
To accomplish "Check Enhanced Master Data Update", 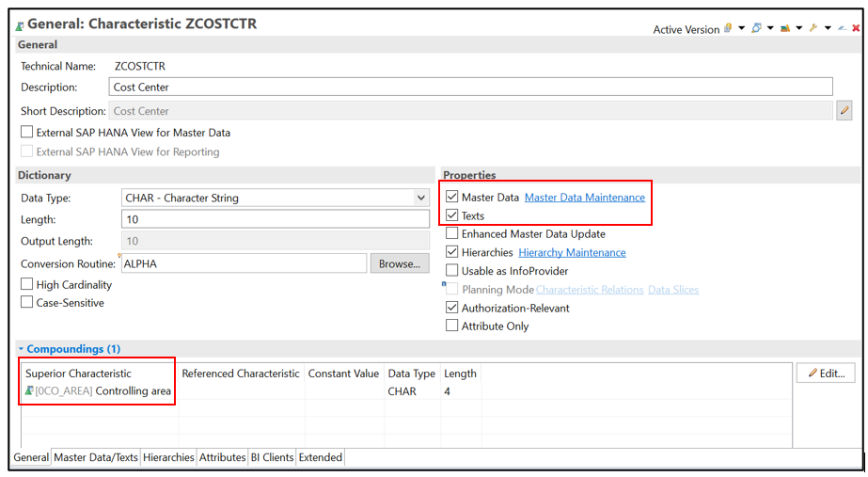I will [x=451, y=233].
